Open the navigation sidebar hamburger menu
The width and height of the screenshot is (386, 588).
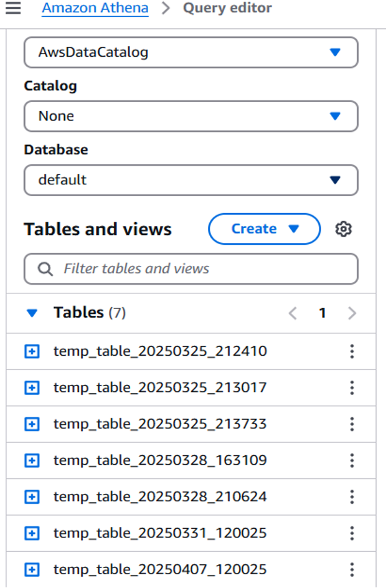(14, 8)
